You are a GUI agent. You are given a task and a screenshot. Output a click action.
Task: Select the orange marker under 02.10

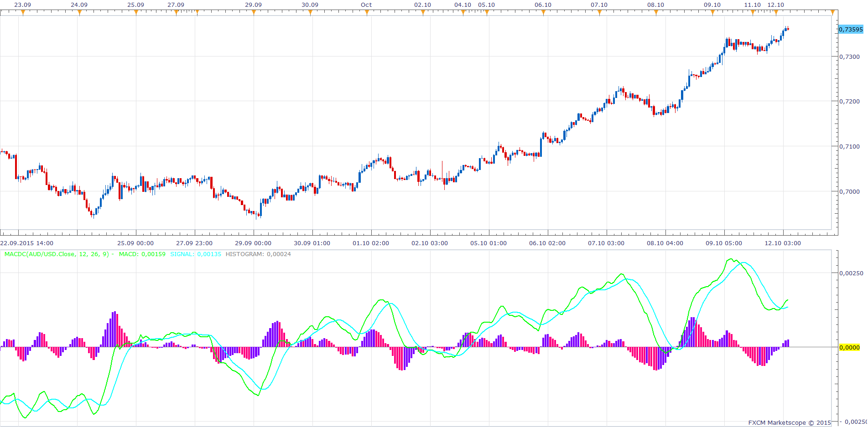423,12
